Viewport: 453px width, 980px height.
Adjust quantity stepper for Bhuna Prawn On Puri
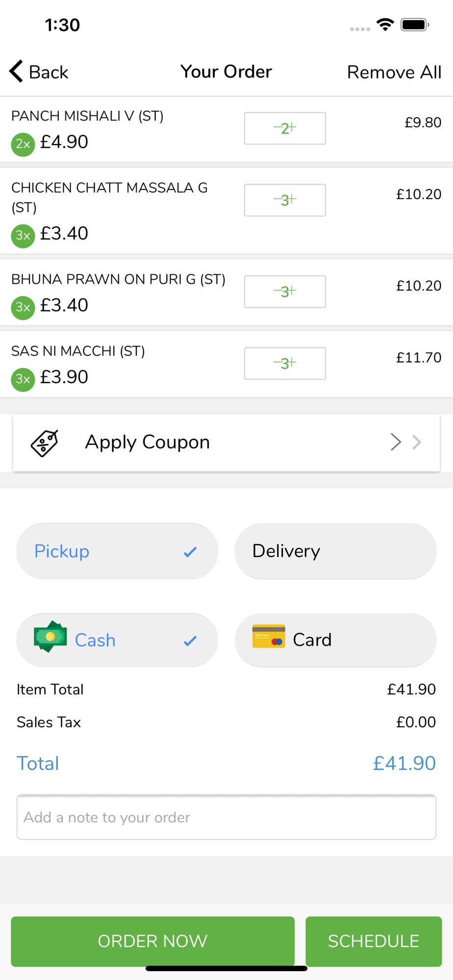point(285,292)
